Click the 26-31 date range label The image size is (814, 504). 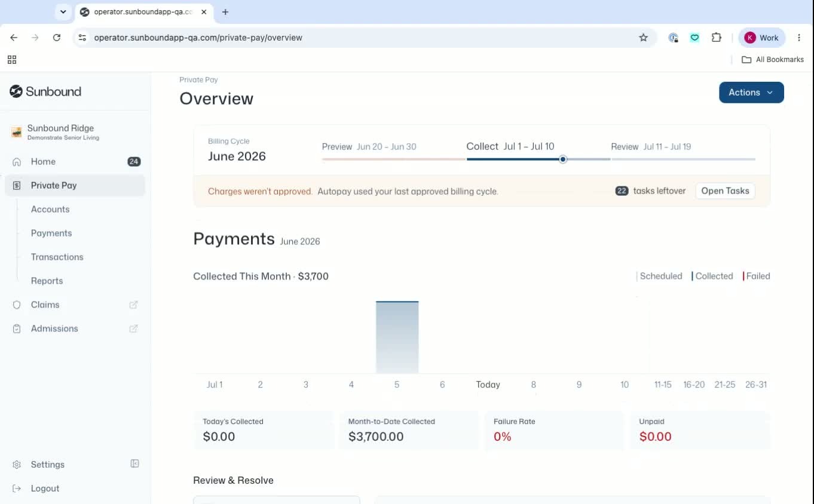click(756, 385)
